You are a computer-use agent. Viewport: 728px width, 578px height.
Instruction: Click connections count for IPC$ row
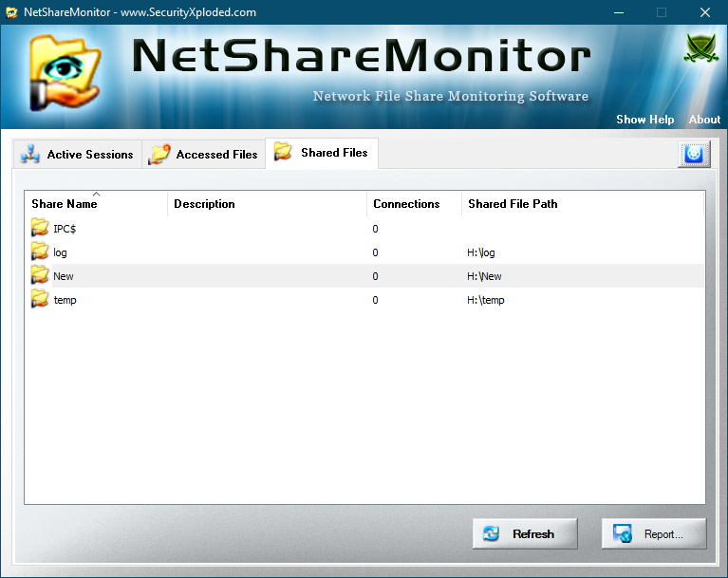(x=375, y=229)
